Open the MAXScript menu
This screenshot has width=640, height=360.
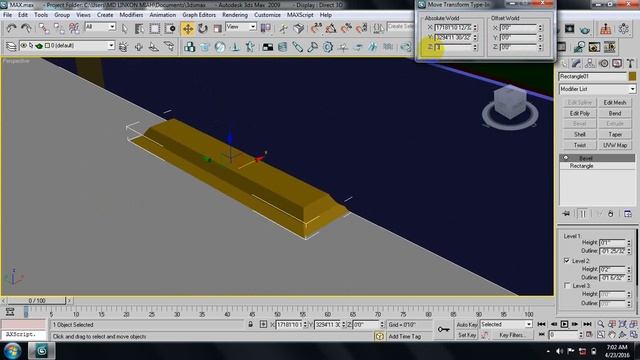coord(300,15)
